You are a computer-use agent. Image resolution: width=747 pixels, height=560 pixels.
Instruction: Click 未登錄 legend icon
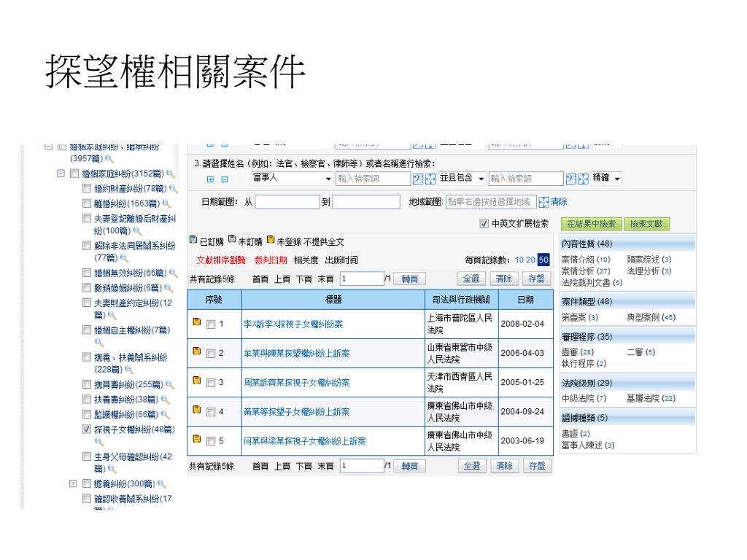click(271, 239)
